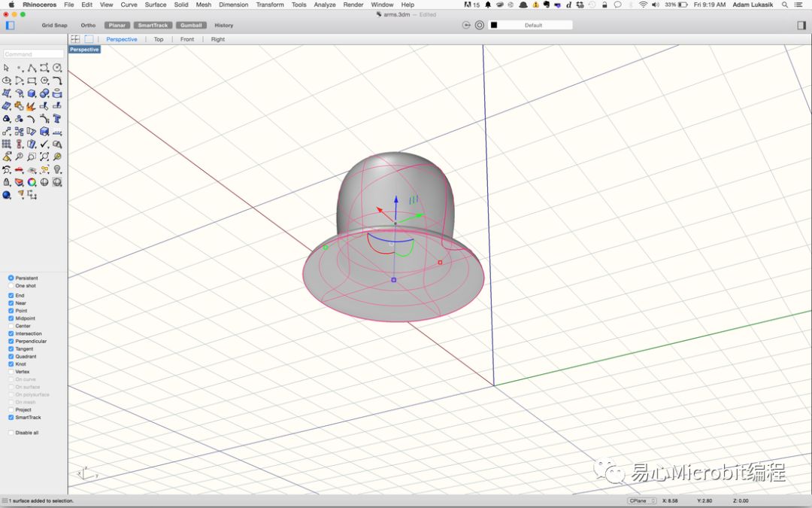
Task: Activate the Explode tool icon
Action: coord(32,106)
